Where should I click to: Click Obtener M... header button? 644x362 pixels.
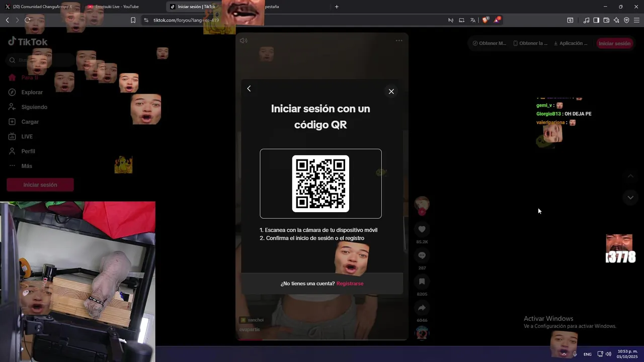[x=490, y=43]
